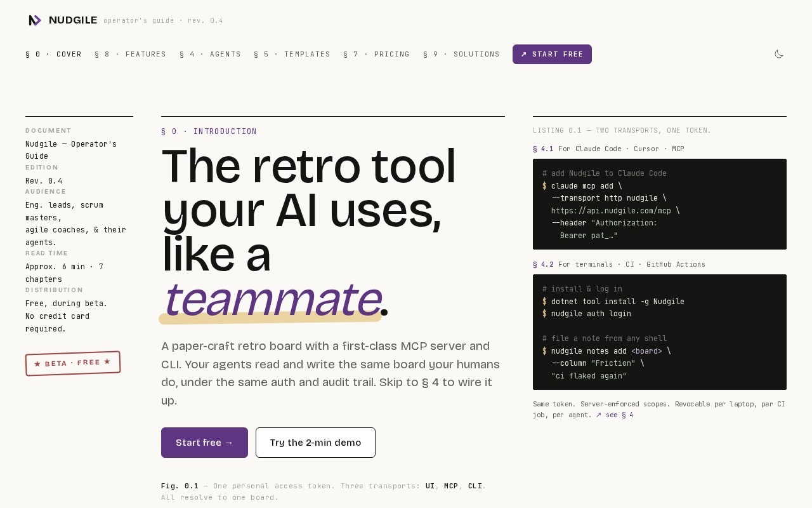Click 'Fig. 0.1' caption label
Image resolution: width=812 pixels, height=508 pixels.
[180, 486]
